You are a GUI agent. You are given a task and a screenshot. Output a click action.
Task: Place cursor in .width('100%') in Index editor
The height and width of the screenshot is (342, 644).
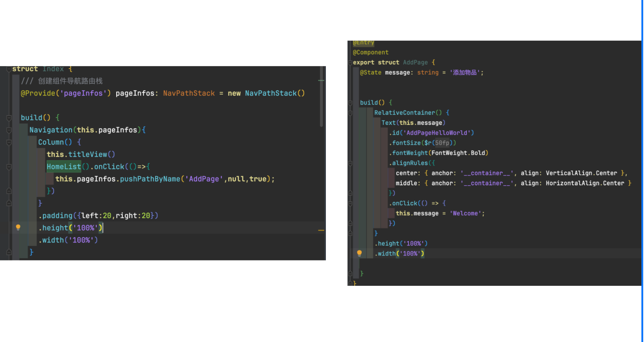tap(68, 240)
